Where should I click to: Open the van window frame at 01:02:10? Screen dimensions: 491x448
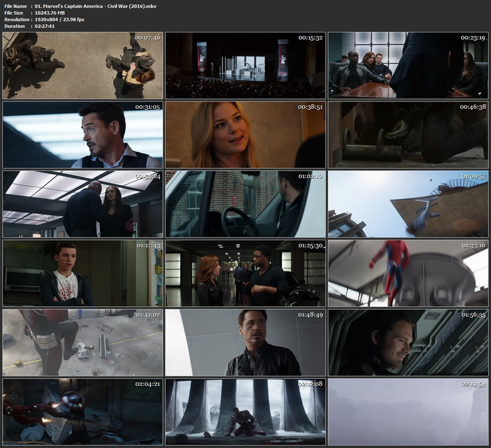[245, 204]
